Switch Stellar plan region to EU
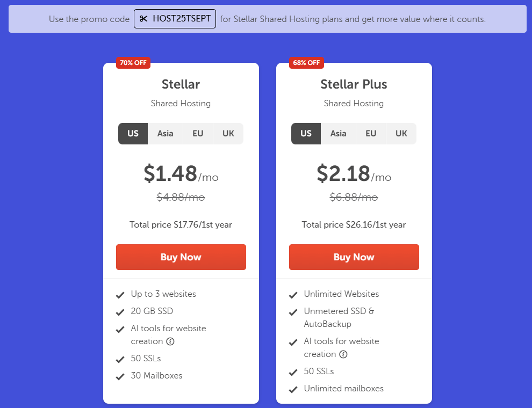 pos(198,134)
